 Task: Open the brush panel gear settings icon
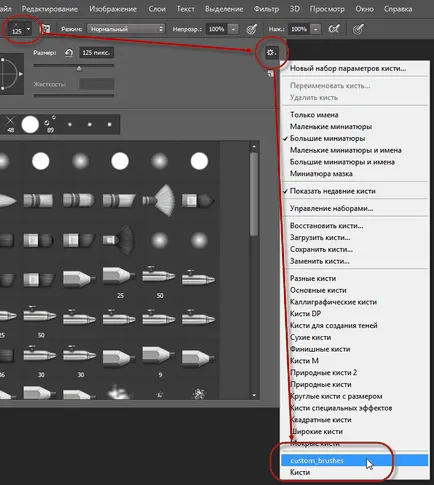point(271,52)
